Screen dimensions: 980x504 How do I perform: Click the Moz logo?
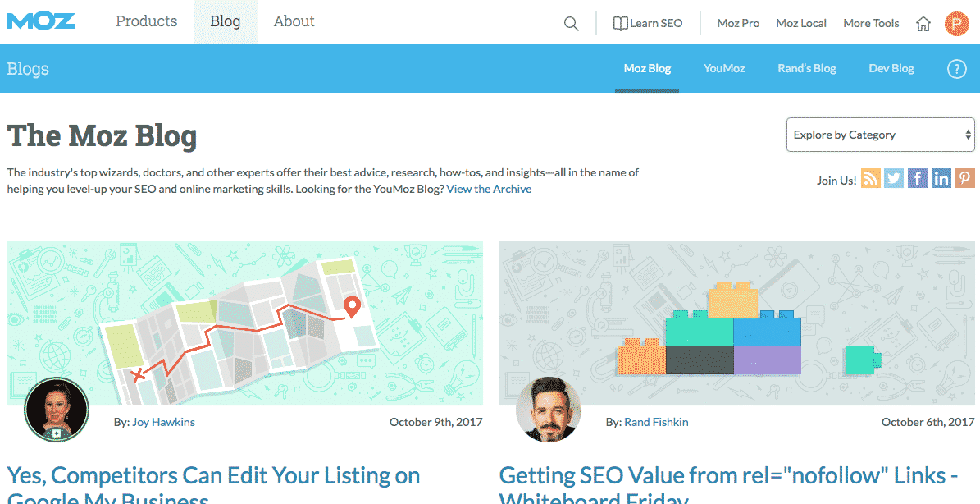coord(41,21)
